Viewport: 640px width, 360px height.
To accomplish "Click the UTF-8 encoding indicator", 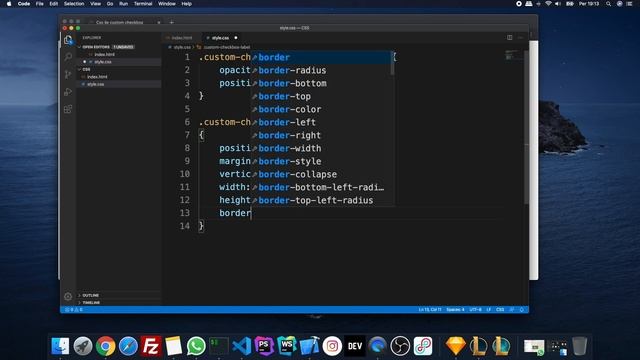I will pos(475,310).
